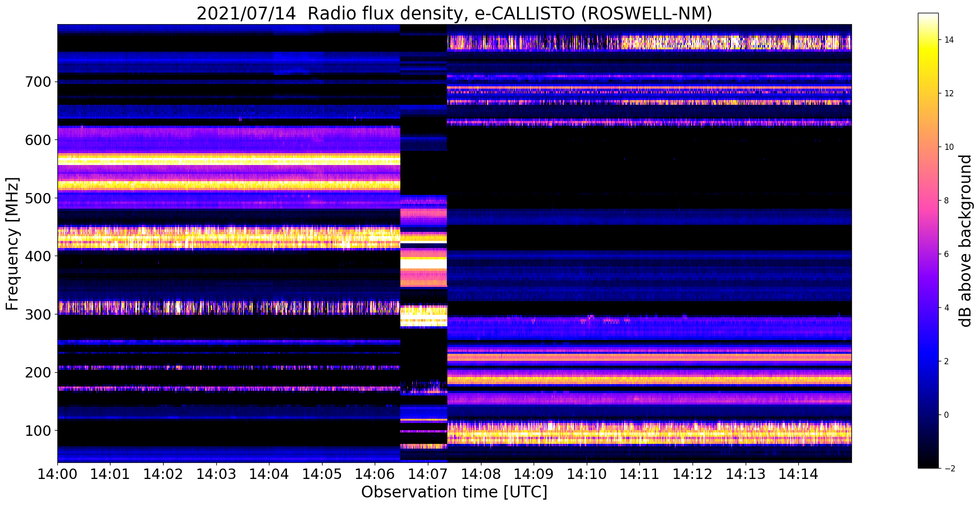Click the dB colorbar gradient strip

coord(928,240)
